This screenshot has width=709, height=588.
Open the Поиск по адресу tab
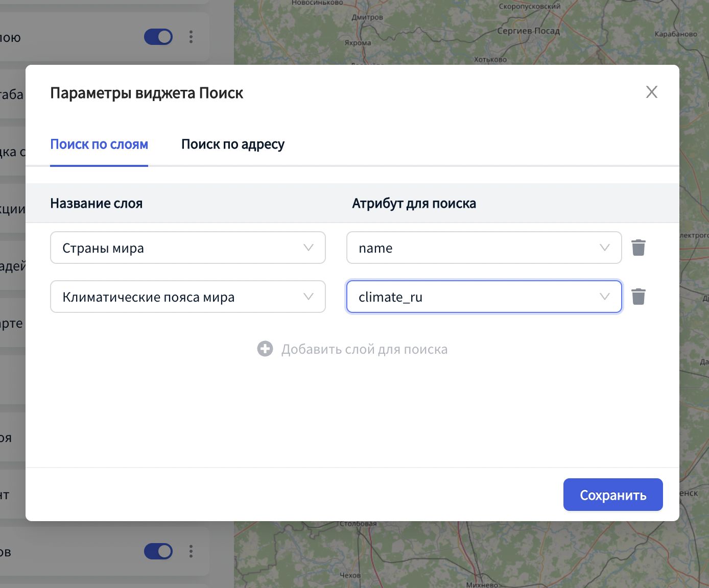tap(232, 144)
